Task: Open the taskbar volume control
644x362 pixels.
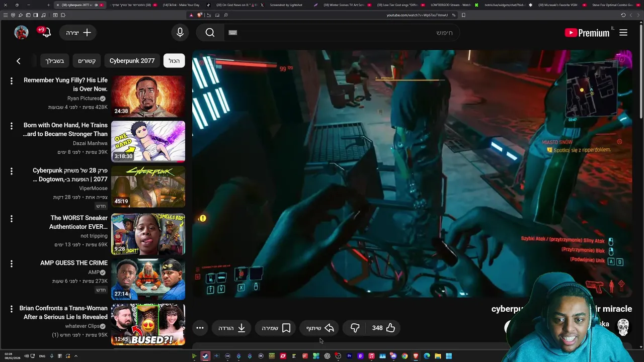Action: pos(27,356)
